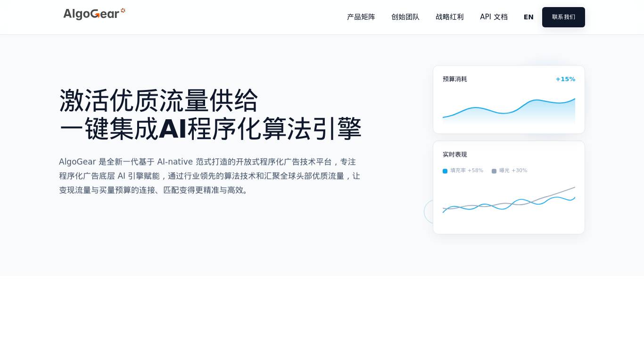Click the hero headline 激活优质流量供给

point(159,100)
